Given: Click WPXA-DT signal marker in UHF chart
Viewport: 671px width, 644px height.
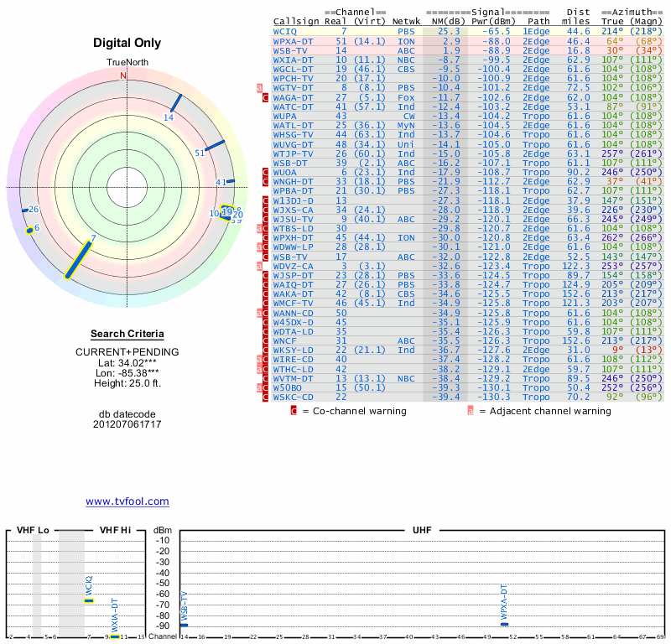Looking at the screenshot, I should point(504,624).
